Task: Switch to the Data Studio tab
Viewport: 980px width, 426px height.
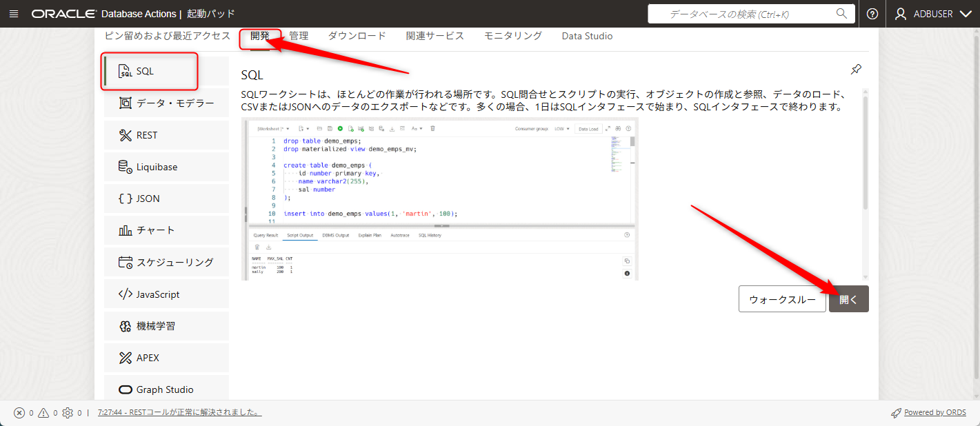Action: click(x=587, y=36)
